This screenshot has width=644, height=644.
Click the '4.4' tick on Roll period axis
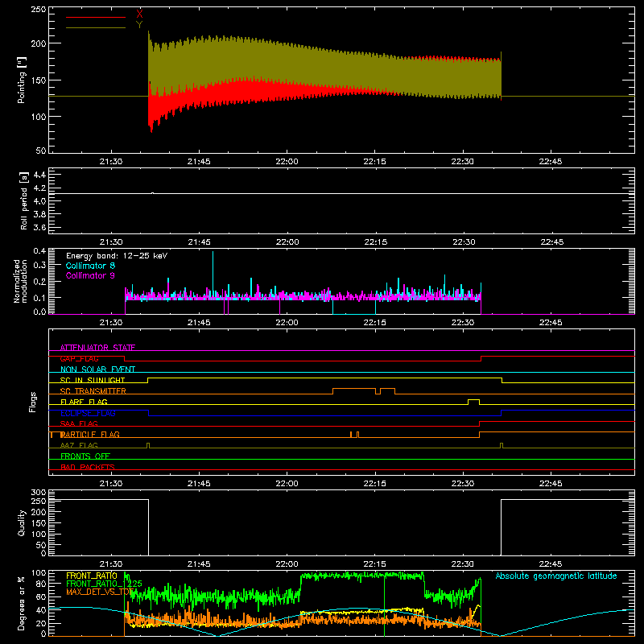[39, 175]
